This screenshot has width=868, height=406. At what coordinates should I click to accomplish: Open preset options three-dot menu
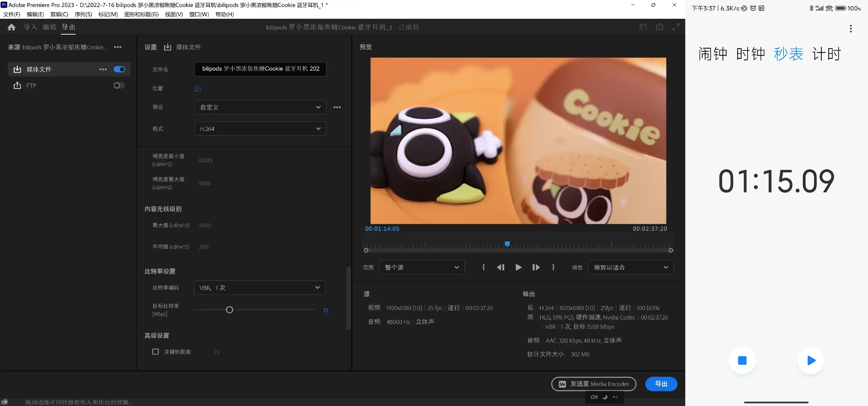337,107
